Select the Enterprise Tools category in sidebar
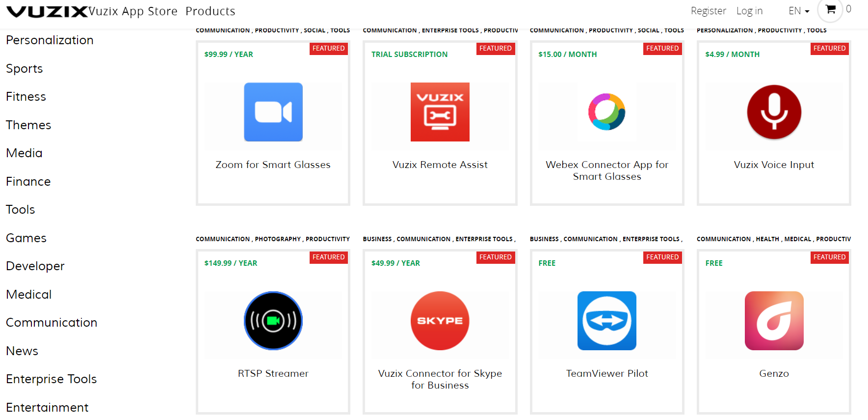Screen dimensions: 868x420 [x=52, y=379]
